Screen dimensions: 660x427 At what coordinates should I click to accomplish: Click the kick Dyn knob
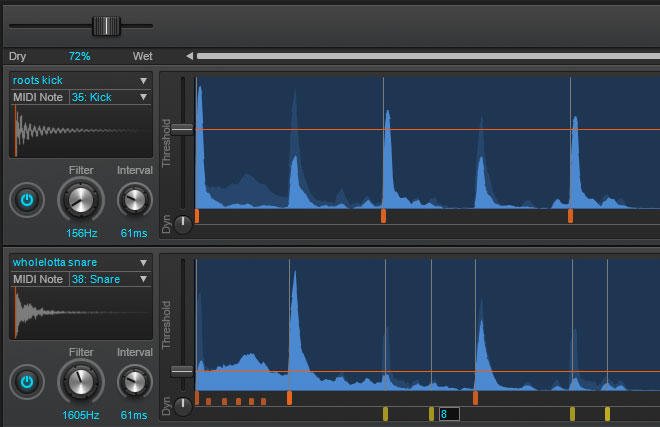(183, 224)
